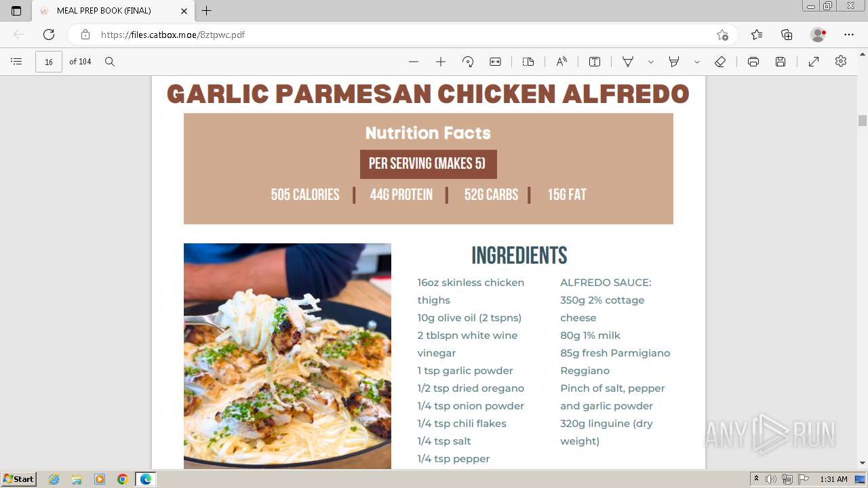Select the Erase tool

[720, 62]
